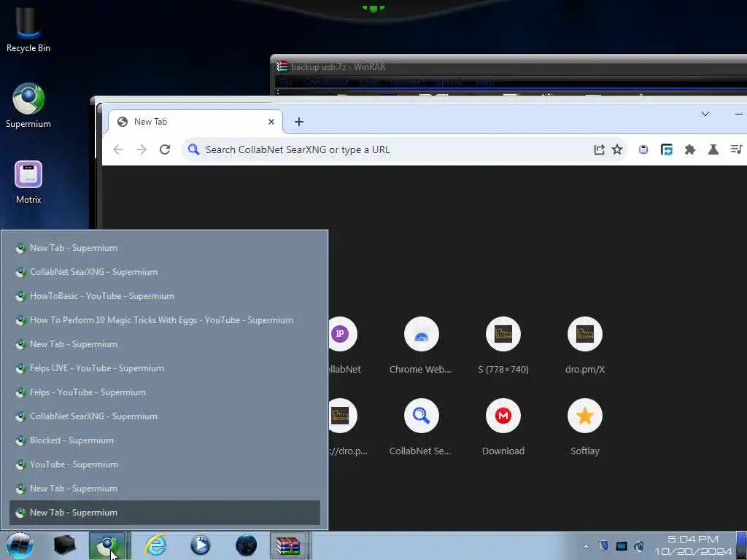Open the Download shortcut tile
The image size is (747, 560).
(503, 427)
